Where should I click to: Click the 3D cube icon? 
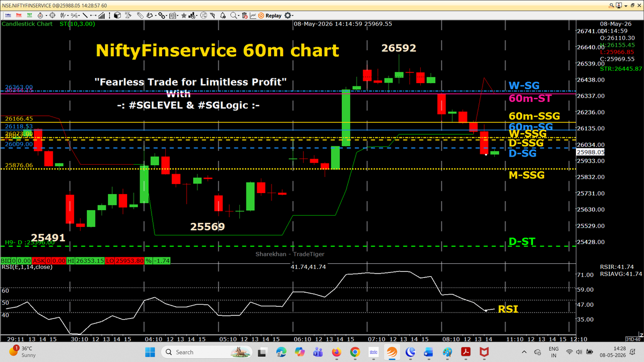tap(117, 16)
